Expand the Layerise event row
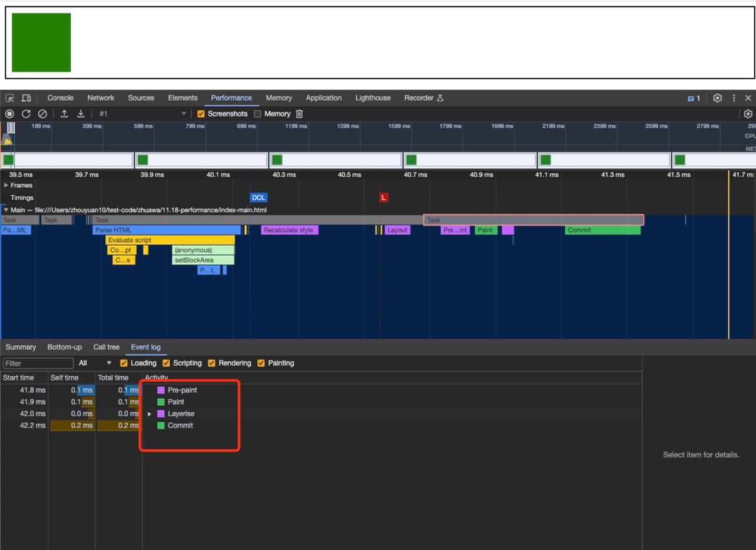The height and width of the screenshot is (550, 756). (x=150, y=414)
